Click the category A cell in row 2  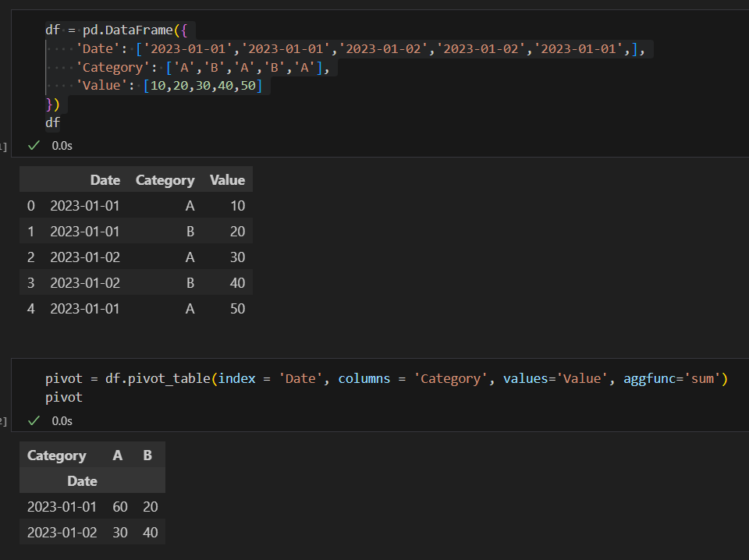pyautogui.click(x=190, y=257)
